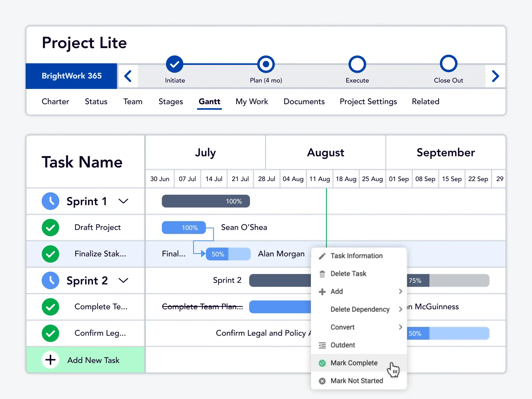
Task: Click the Finalize Stakeholders 50% progress bar
Action: [x=228, y=254]
